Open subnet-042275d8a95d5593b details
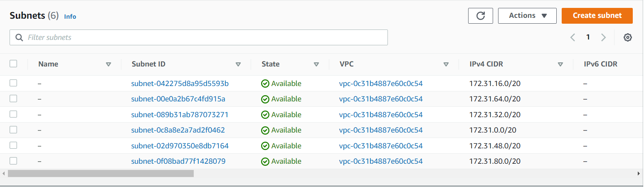 [180, 84]
